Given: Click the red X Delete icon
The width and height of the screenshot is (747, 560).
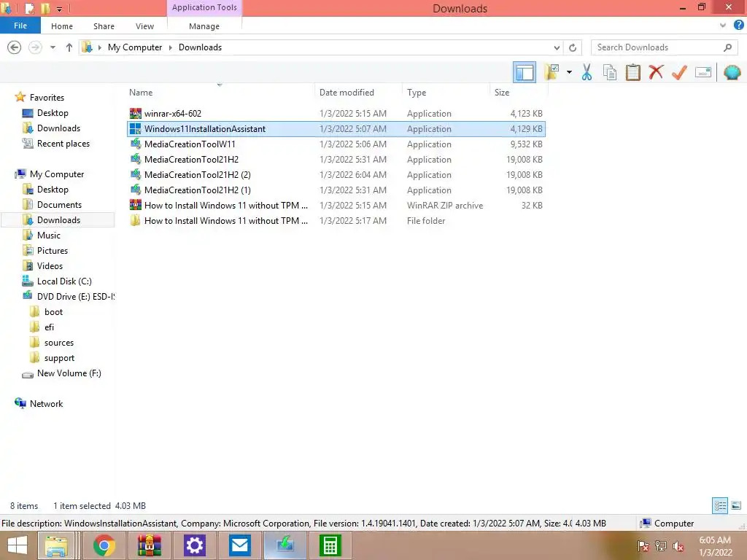Looking at the screenshot, I should click(x=656, y=72).
